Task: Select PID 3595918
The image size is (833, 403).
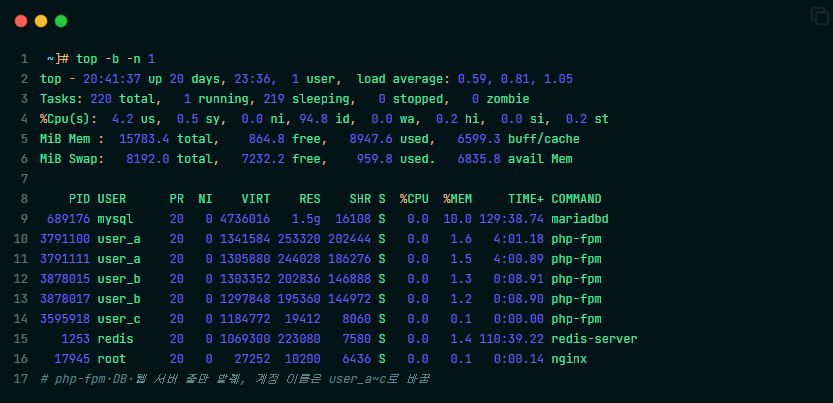Action: 65,319
